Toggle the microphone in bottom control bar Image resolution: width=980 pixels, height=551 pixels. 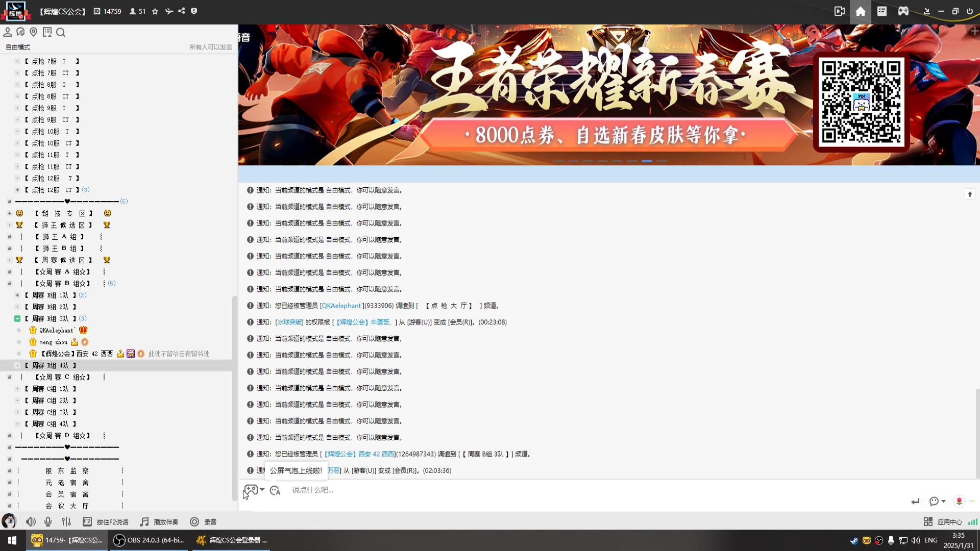click(x=48, y=522)
